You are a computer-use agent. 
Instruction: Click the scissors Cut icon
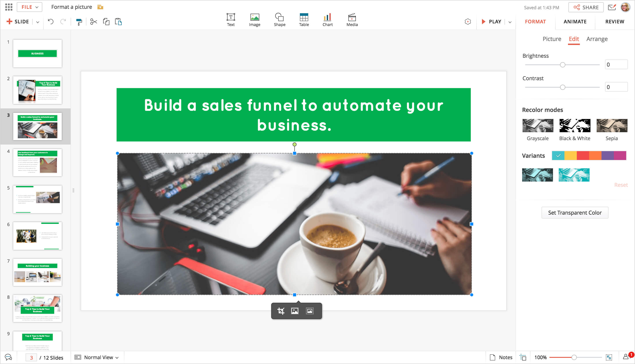pos(93,22)
